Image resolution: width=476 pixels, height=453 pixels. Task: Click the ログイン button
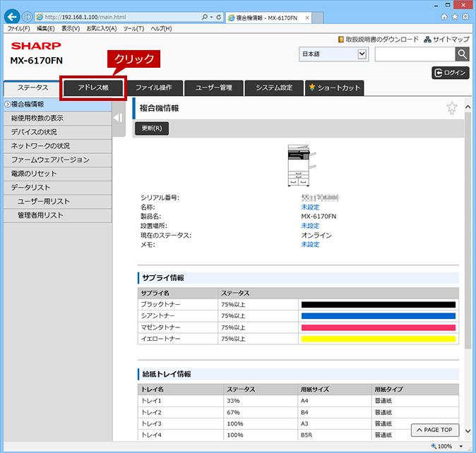coord(451,73)
